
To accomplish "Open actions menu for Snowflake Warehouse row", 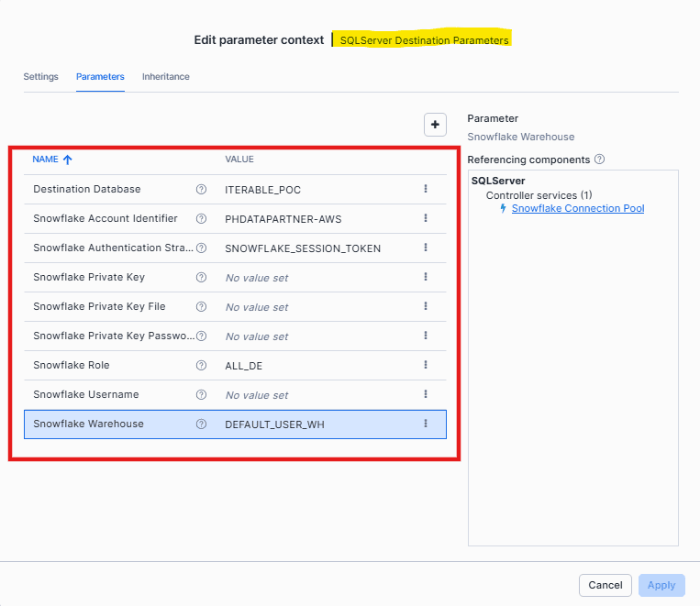I will tap(426, 423).
